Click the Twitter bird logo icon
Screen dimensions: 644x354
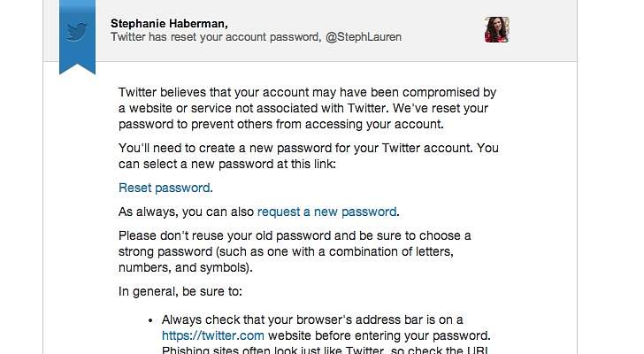[x=78, y=32]
